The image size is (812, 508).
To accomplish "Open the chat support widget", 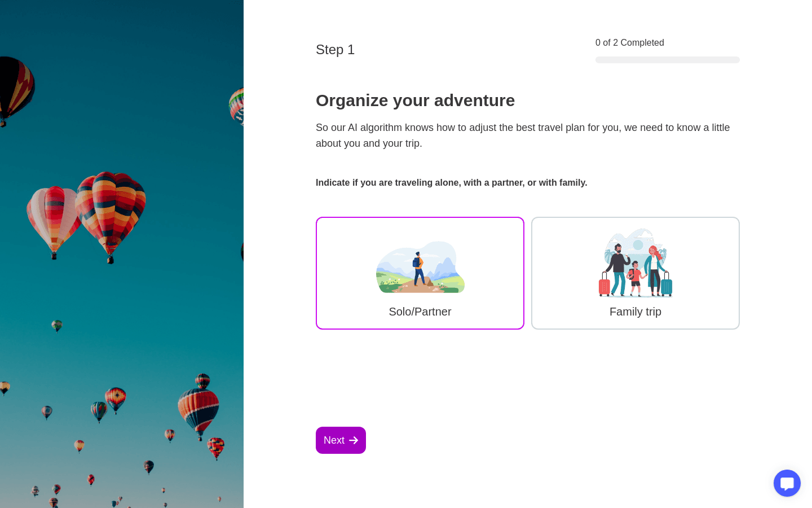I will click(x=787, y=483).
